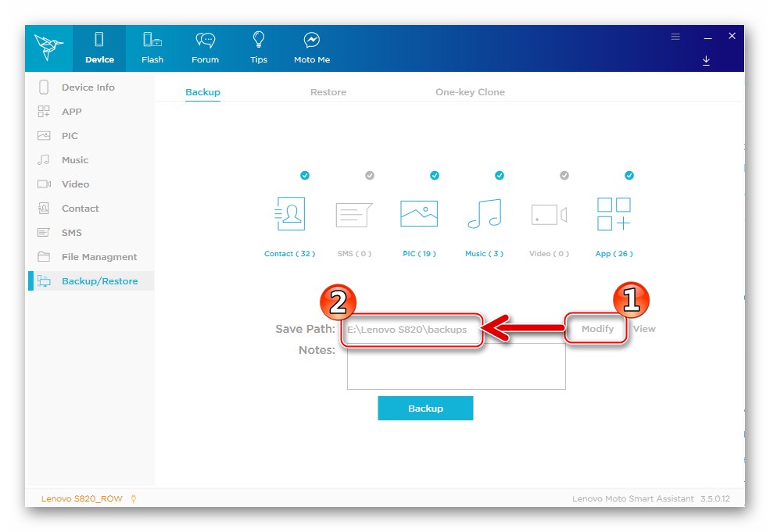
Task: Switch to the One-key Clone tab
Action: click(470, 92)
